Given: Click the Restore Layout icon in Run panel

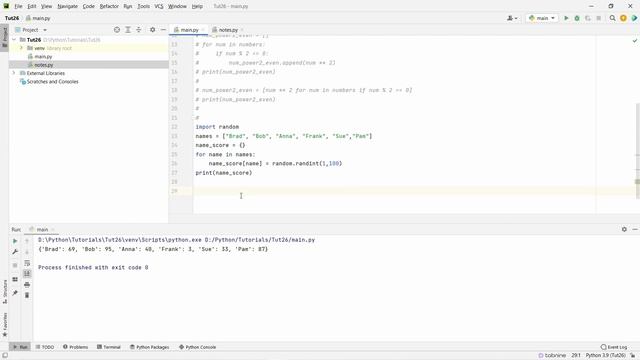Looking at the screenshot, I should pyautogui.click(x=15, y=279).
